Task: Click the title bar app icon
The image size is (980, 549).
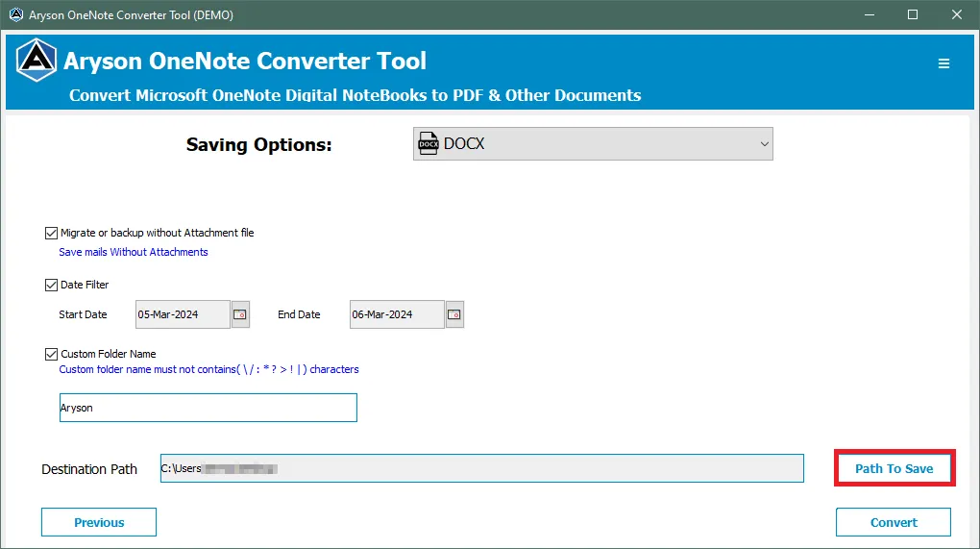Action: pos(16,14)
